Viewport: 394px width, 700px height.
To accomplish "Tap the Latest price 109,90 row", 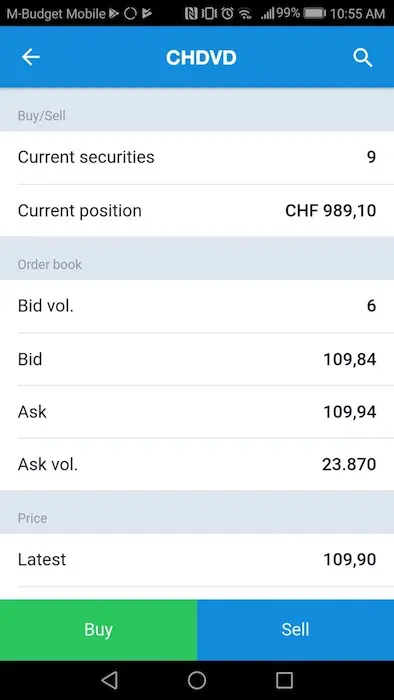I will [x=197, y=560].
